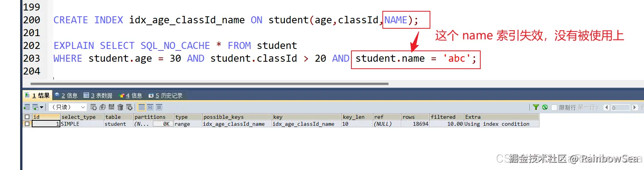This screenshot has width=644, height=170.
Task: Click the possible_keys cell idx_age_classId_name
Action: (x=237, y=124)
